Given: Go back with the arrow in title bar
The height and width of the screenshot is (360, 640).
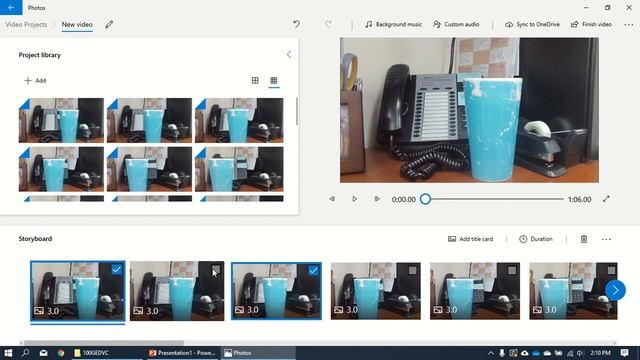Looking at the screenshot, I should 11,7.
